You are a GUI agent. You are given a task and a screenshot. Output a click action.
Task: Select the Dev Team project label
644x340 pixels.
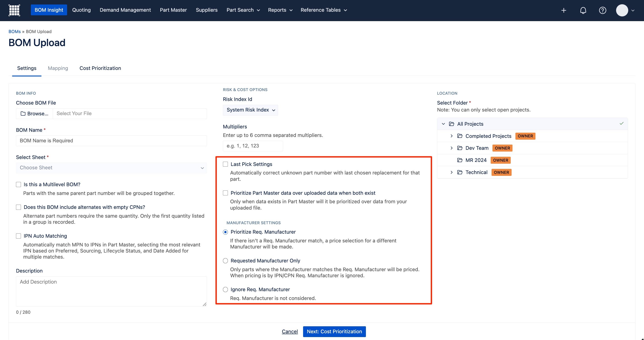click(x=477, y=148)
